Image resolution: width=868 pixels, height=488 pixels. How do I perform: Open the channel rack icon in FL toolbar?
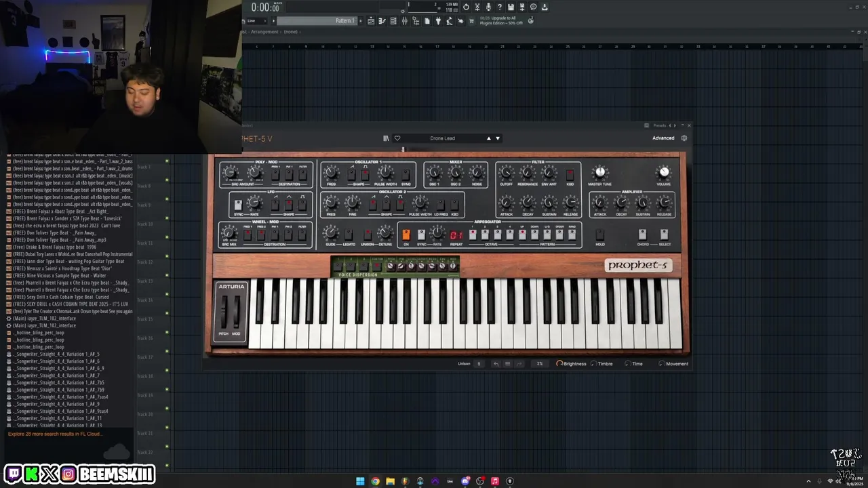(x=393, y=21)
